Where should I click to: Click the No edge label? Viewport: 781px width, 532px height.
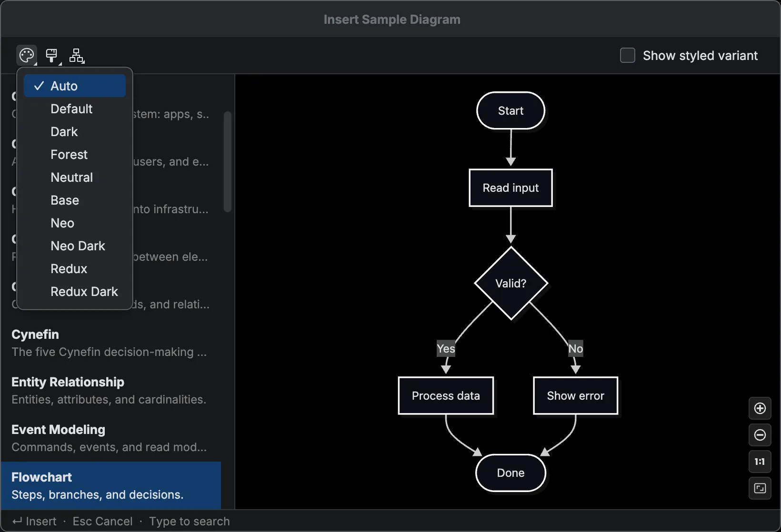coord(575,349)
